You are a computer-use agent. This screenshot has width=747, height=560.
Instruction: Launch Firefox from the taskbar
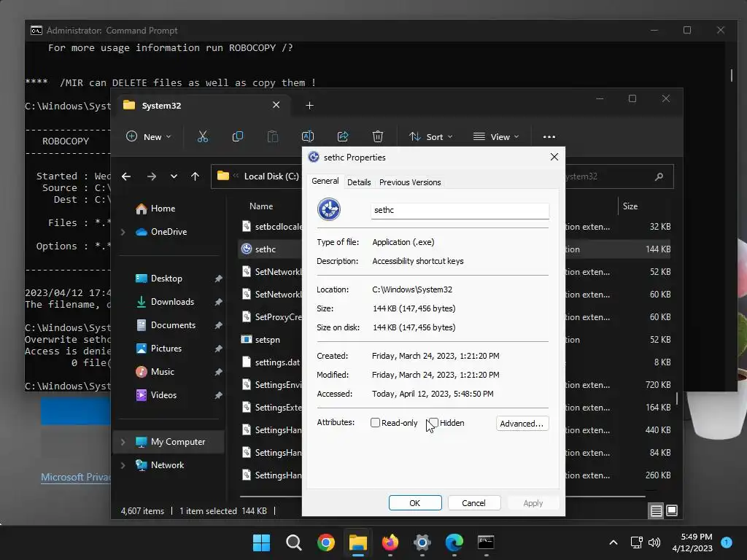point(390,542)
